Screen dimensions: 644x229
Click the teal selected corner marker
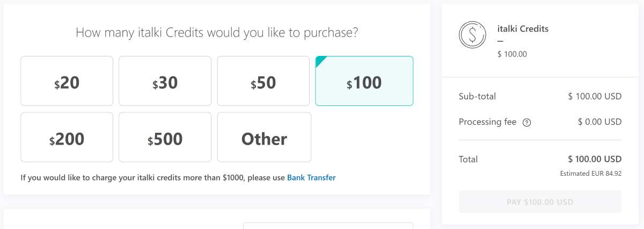point(320,60)
